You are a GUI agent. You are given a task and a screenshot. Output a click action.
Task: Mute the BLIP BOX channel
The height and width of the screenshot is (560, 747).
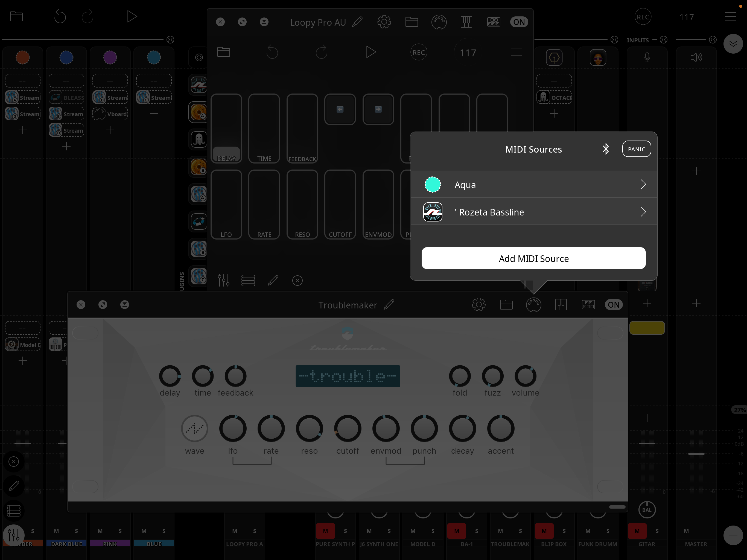544,531
